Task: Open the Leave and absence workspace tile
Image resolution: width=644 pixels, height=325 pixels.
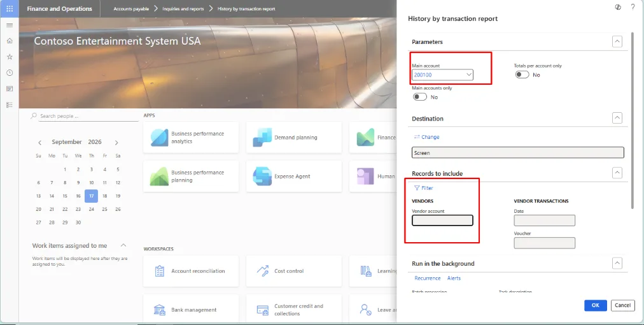Action: (x=373, y=310)
